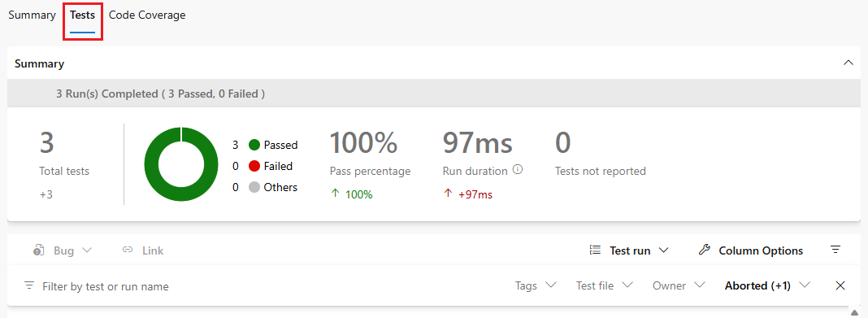868x318 pixels.
Task: Focus the Filter by test or run name field
Action: click(105, 286)
